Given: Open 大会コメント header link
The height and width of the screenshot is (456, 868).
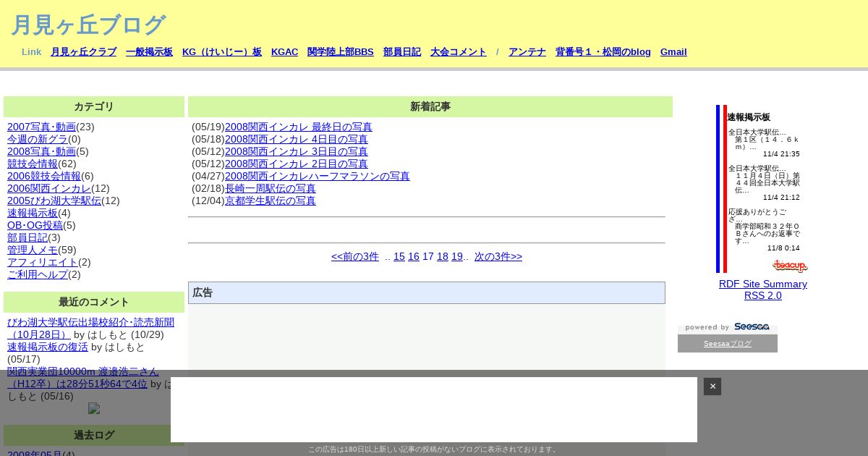Looking at the screenshot, I should pos(459,52).
